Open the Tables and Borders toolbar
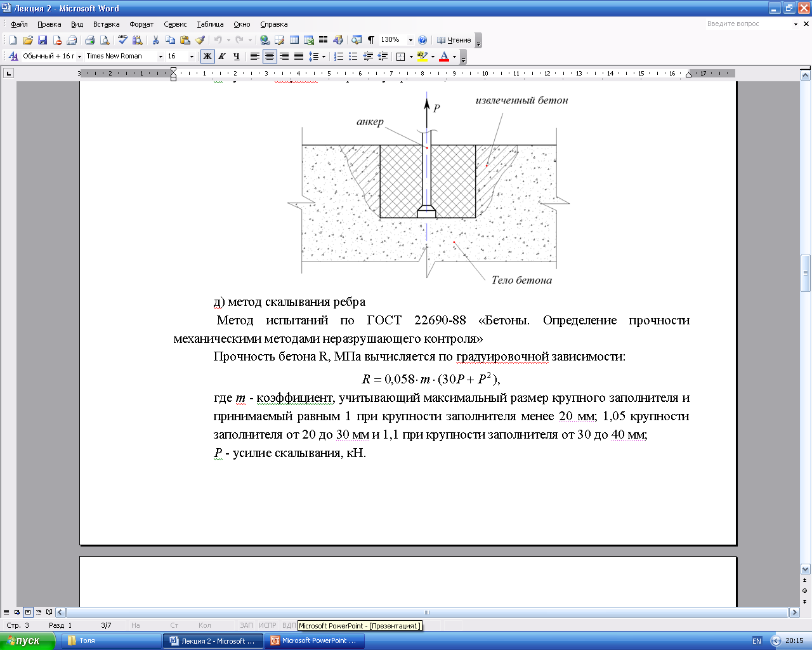Image resolution: width=812 pixels, height=650 pixels. click(280, 40)
